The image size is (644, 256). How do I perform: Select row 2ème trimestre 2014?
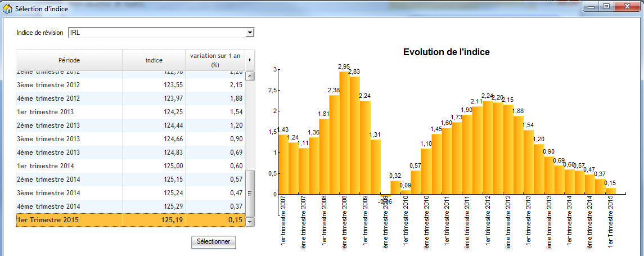130,179
